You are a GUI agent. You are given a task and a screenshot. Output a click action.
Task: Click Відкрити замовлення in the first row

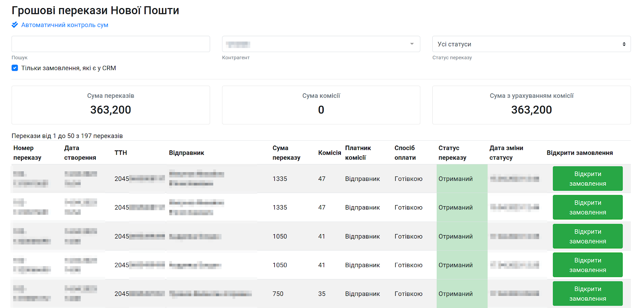tap(588, 179)
